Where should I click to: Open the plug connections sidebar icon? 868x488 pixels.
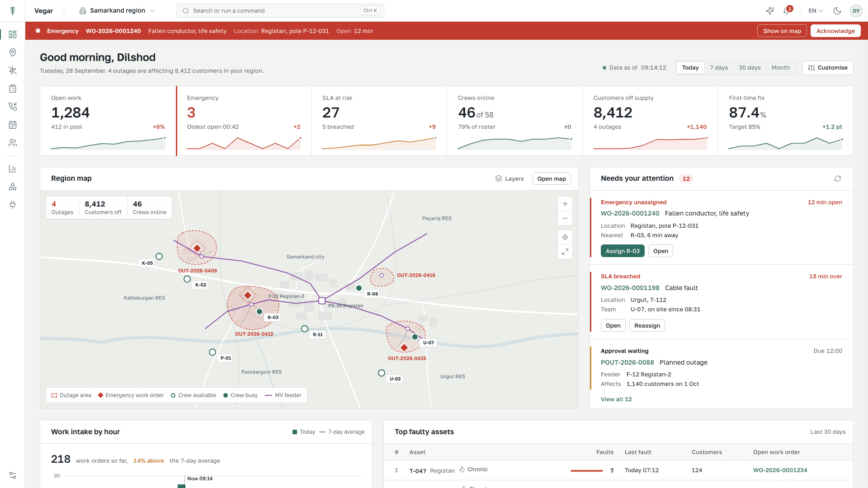pos(13,205)
